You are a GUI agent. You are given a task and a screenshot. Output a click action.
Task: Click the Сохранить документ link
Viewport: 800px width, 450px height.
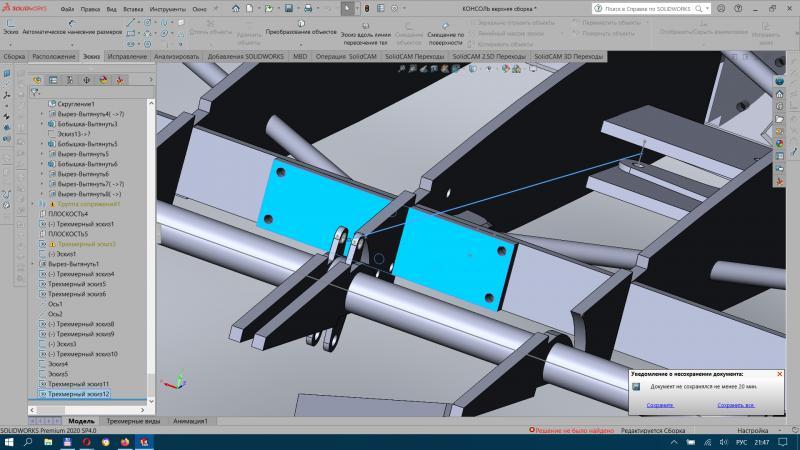(x=660, y=405)
